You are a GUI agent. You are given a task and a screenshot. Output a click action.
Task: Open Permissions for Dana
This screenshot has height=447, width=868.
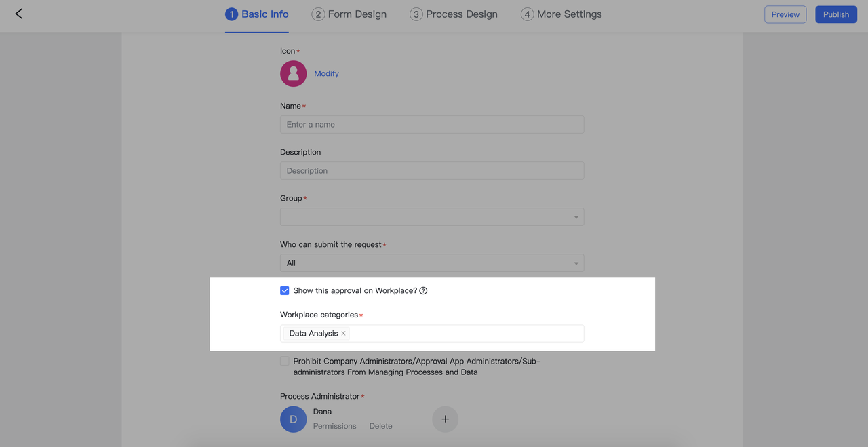pos(334,426)
